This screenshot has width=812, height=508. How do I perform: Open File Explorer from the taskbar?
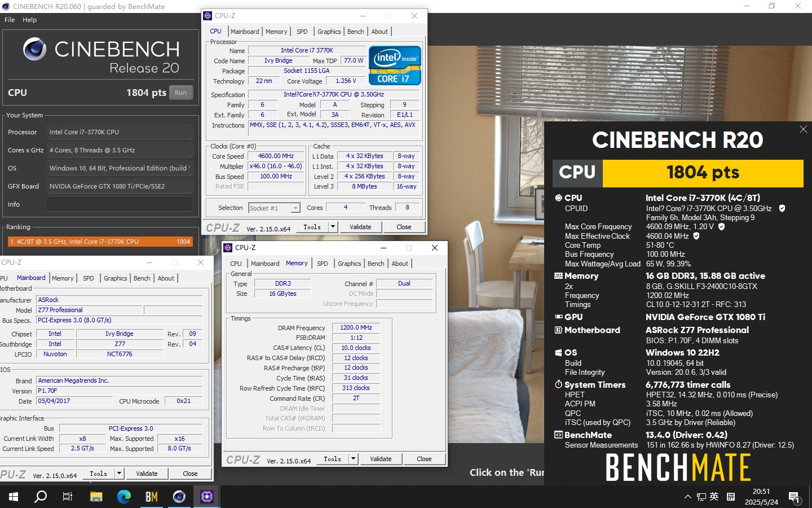pyautogui.click(x=96, y=497)
